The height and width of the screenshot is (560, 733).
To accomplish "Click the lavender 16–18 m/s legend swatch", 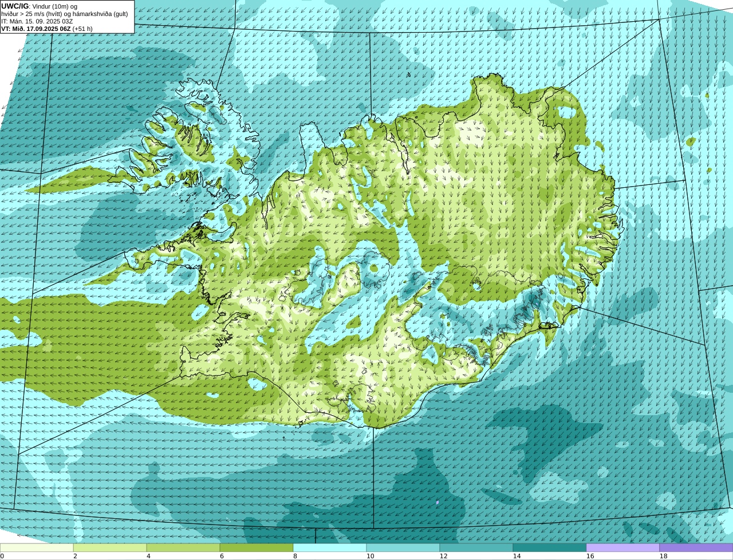I will (623, 547).
